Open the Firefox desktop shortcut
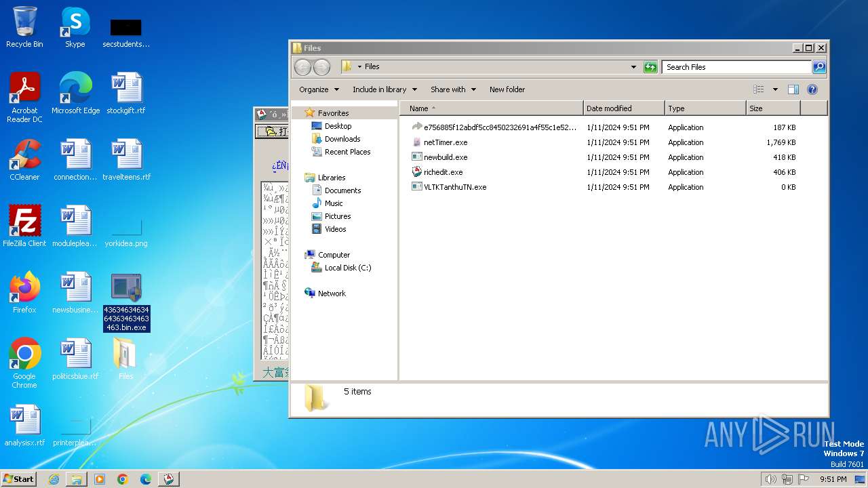Image resolution: width=868 pixels, height=488 pixels. [24, 292]
